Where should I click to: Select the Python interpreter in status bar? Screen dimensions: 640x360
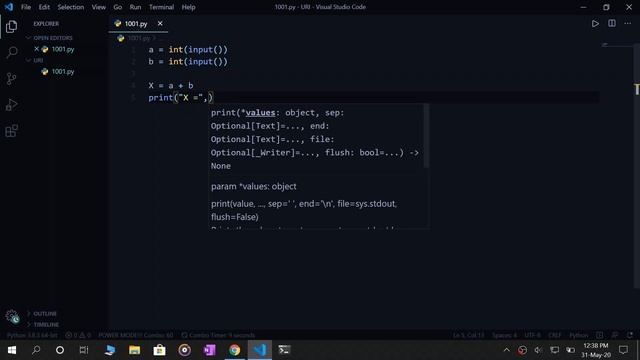(x=32, y=335)
